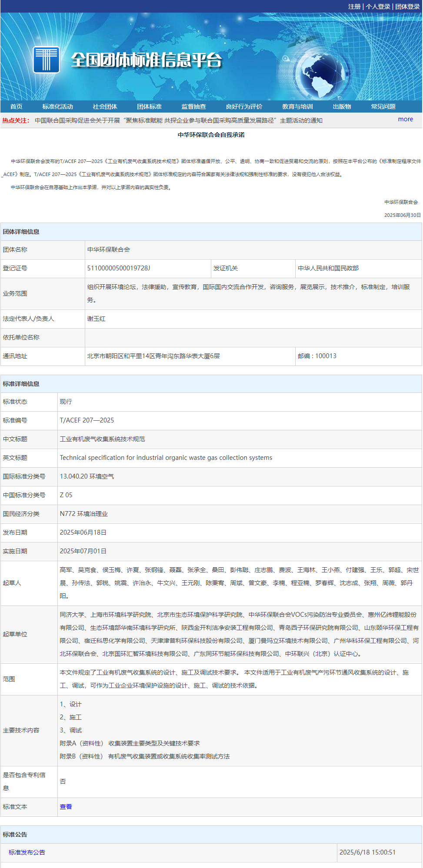Open 常见问题 in navigation bar
Screen dimensions: 423x868
pos(383,106)
